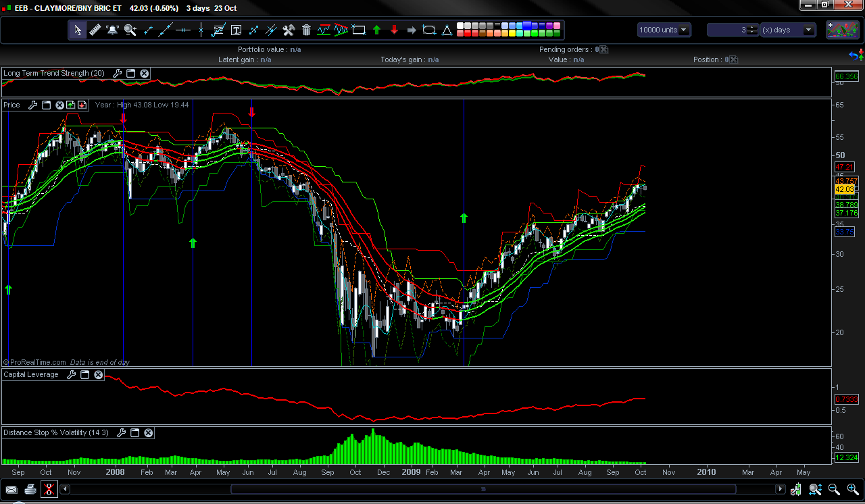Select the rectangle drawing tool
This screenshot has width=865, height=504.
click(359, 30)
